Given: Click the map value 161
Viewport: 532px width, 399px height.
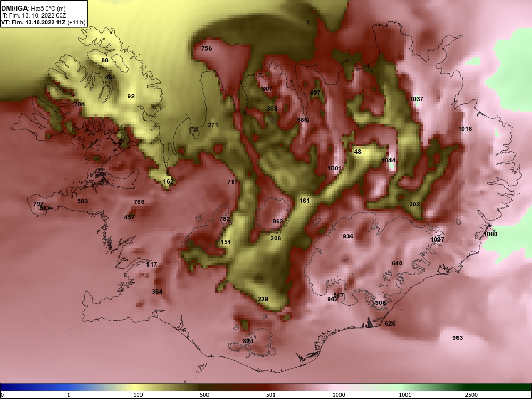Looking at the screenshot, I should (304, 201).
